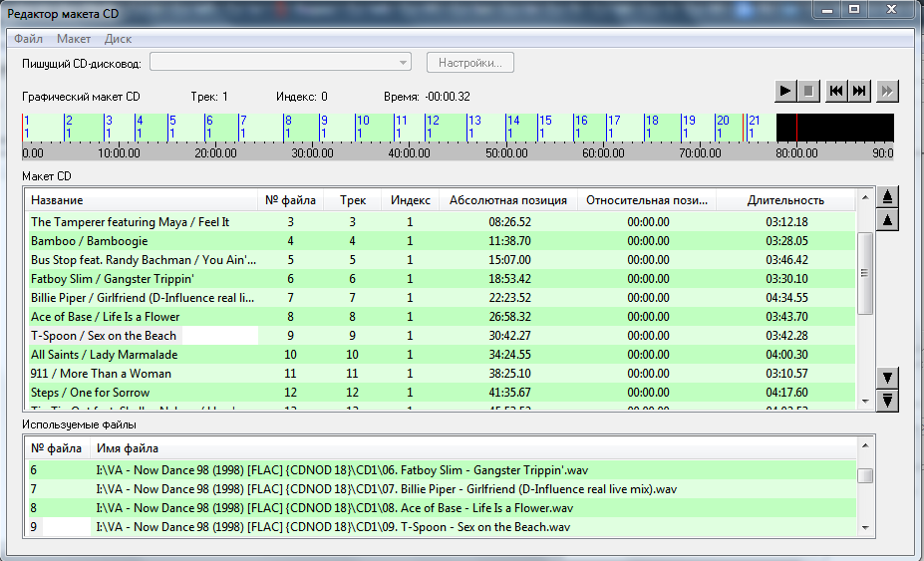Click the Настройки... button
Viewport: 924px width, 561px height.
[x=470, y=63]
